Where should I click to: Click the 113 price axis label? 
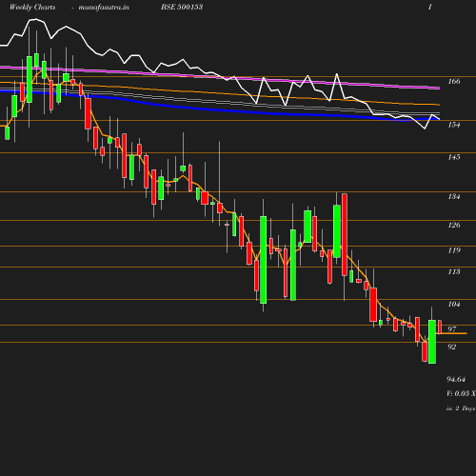(454, 271)
